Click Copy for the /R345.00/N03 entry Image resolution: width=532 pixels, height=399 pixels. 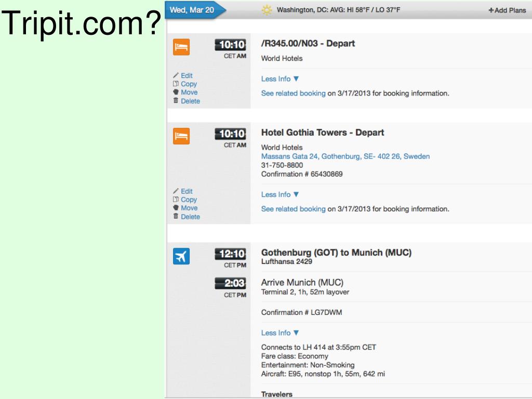click(x=189, y=84)
